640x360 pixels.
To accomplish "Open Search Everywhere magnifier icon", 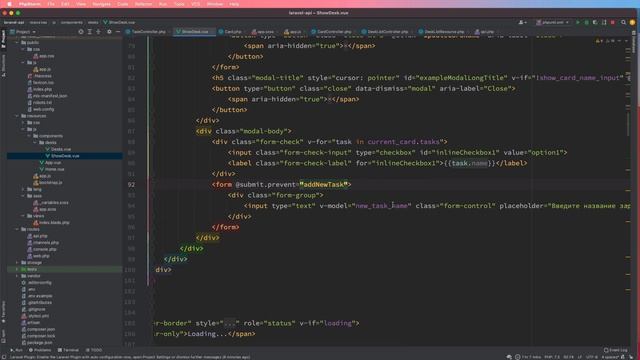I will click(623, 22).
